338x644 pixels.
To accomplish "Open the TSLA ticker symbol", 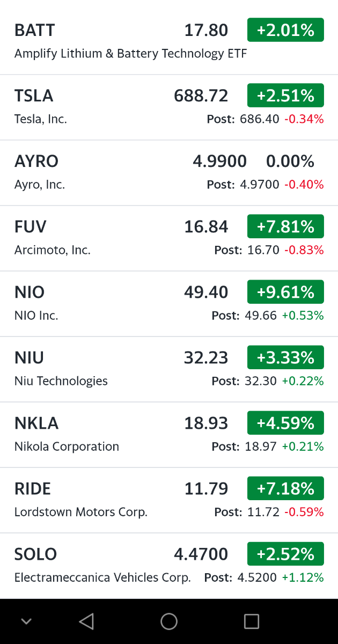I will pyautogui.click(x=34, y=96).
